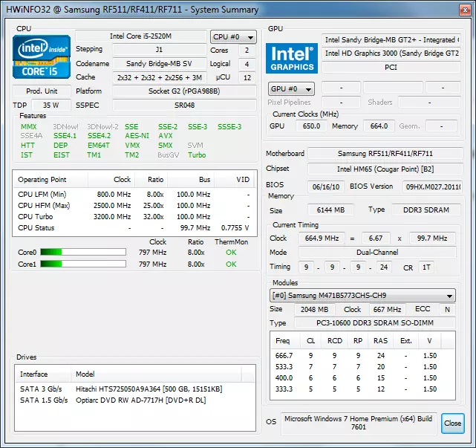The image size is (476, 448).
Task: Expand the Samsung M471B5773CHS-CH9 module dropdown
Action: (362, 295)
